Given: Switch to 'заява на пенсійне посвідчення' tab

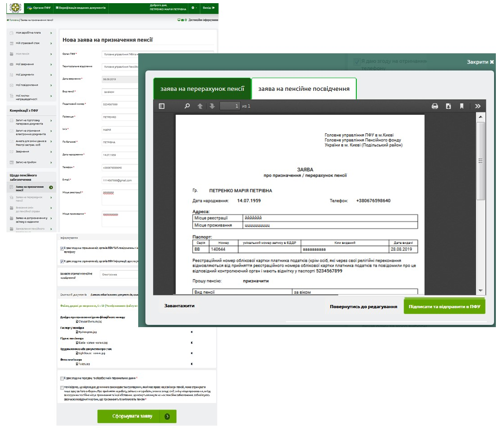Looking at the screenshot, I should click(304, 89).
